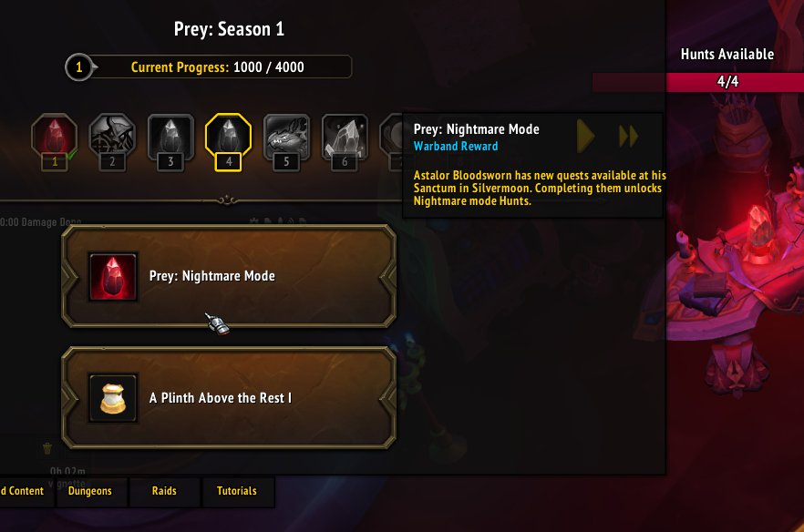The image size is (804, 532).
Task: Advance with the single arrow next button
Action: click(x=585, y=137)
